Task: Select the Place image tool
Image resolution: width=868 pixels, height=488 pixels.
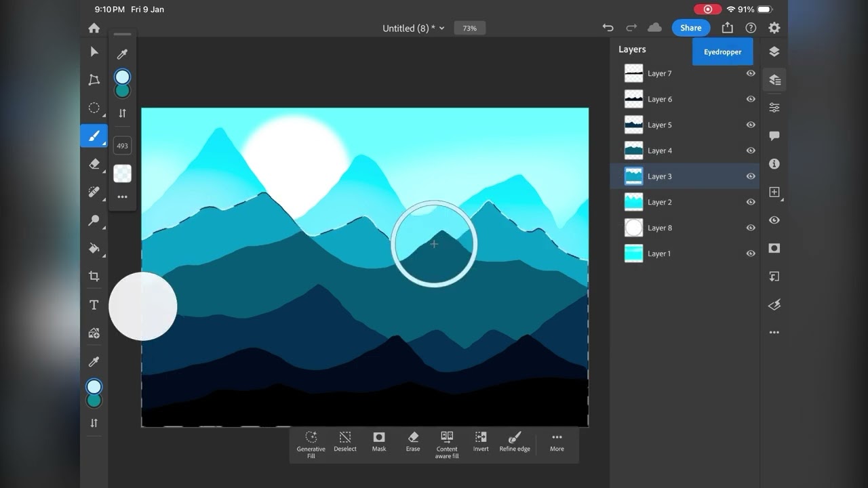Action: (94, 333)
